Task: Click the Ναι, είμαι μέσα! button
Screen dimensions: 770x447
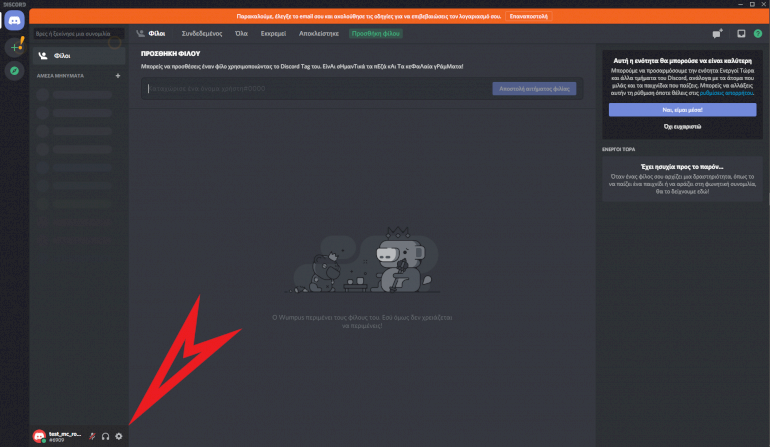Action: [682, 110]
